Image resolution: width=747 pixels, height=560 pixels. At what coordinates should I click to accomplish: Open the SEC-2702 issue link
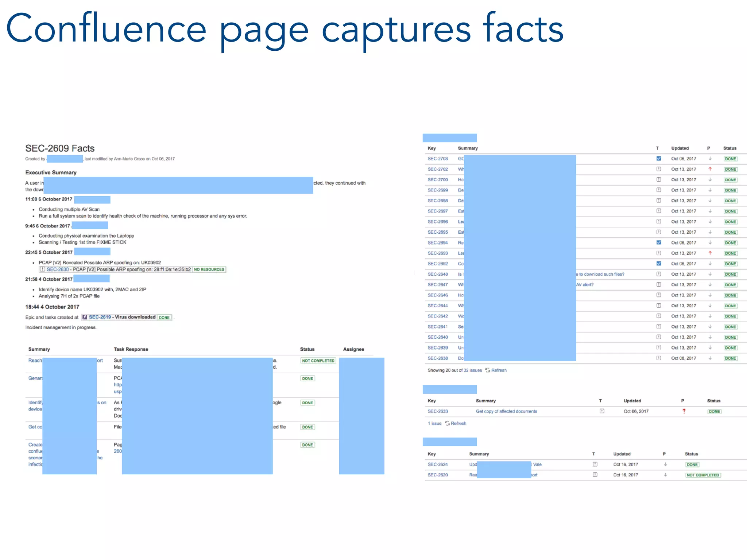click(438, 169)
